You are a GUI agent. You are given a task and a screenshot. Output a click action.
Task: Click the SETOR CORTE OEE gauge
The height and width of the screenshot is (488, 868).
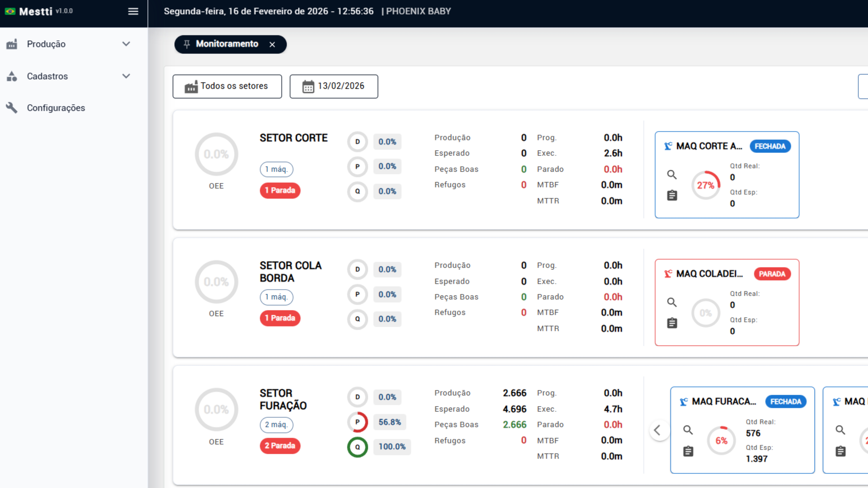(x=216, y=154)
